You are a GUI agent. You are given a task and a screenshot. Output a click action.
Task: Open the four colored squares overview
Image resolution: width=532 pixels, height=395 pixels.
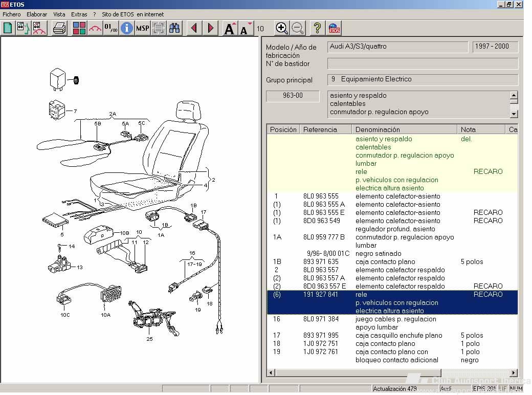79,28
